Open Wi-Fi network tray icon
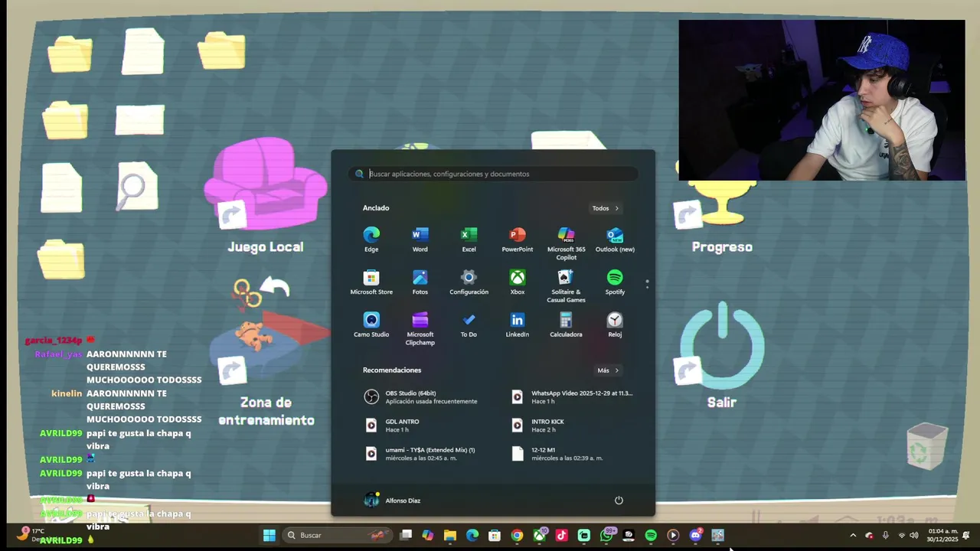This screenshot has width=980, height=551. pyautogui.click(x=902, y=536)
